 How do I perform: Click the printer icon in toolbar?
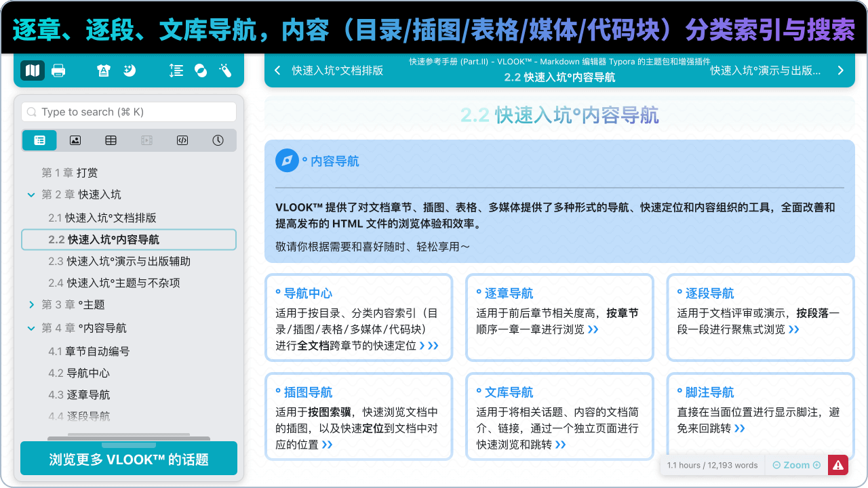pos(58,70)
